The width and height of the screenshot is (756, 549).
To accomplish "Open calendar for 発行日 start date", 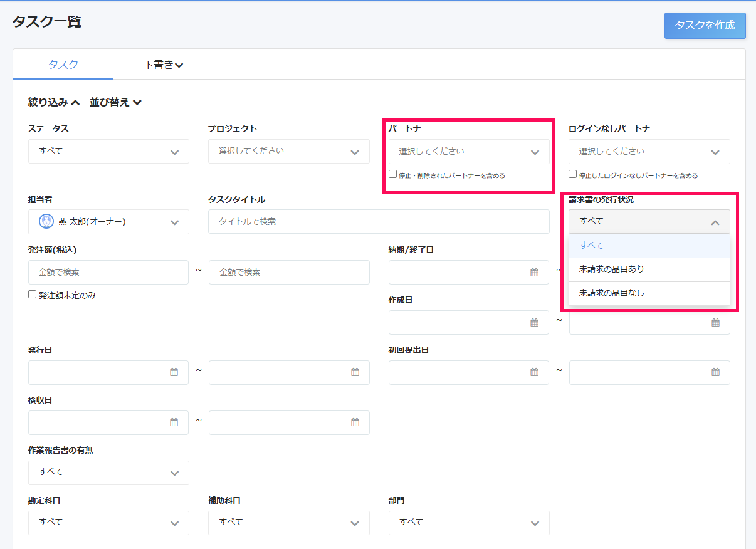I will coord(174,372).
